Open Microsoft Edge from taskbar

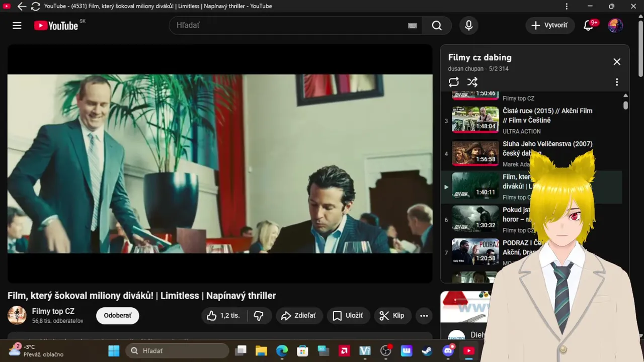282,351
